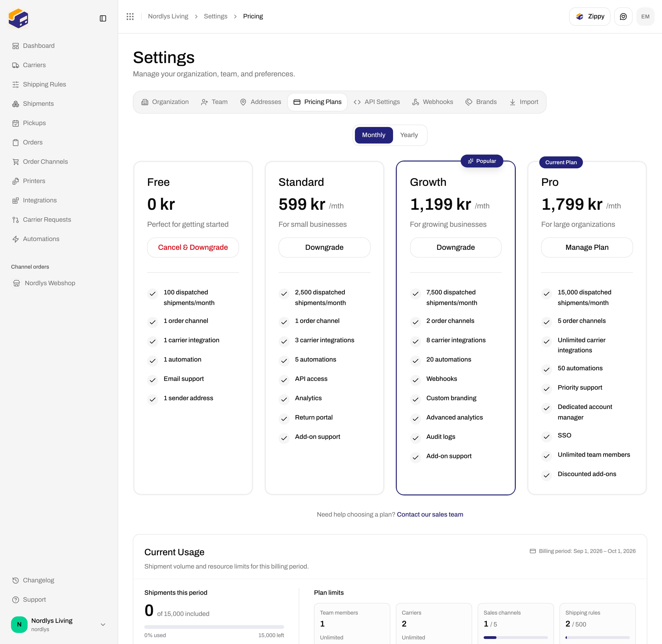Open the Carriers limit card
Image resolution: width=662 pixels, height=644 pixels.
pos(434,624)
